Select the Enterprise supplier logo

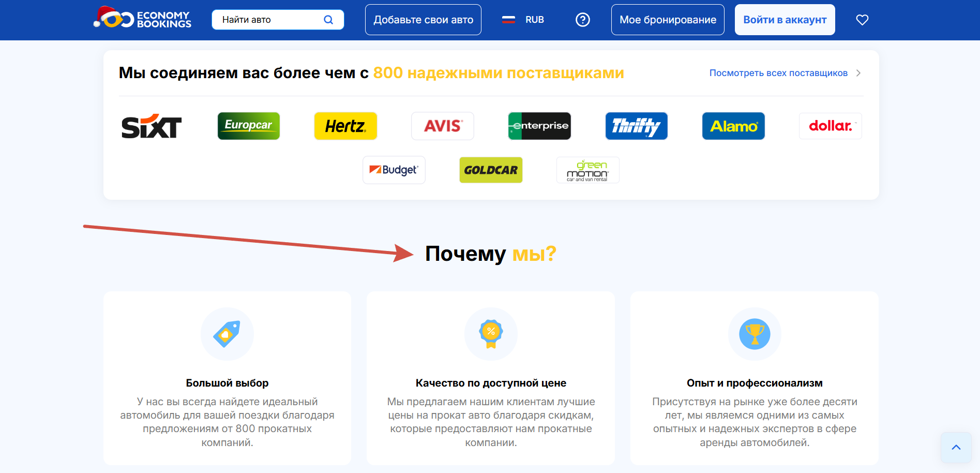pos(539,126)
